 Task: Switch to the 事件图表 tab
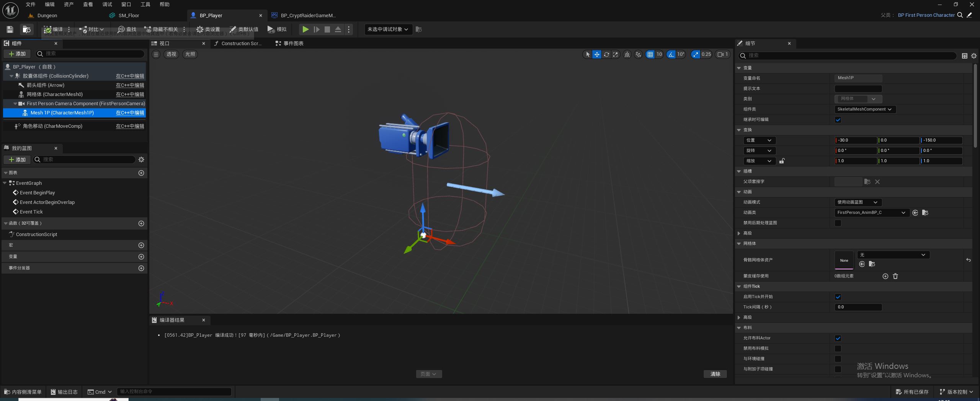pyautogui.click(x=289, y=44)
